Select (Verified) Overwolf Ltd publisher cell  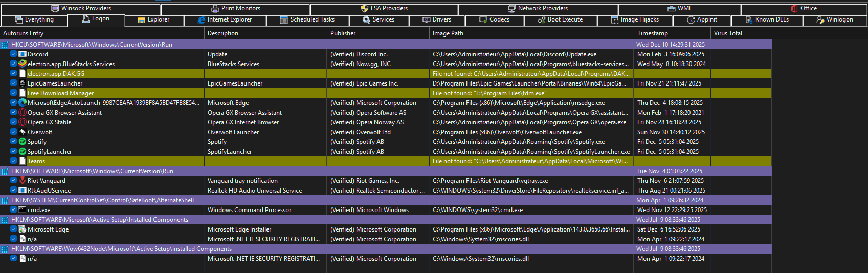(378, 132)
